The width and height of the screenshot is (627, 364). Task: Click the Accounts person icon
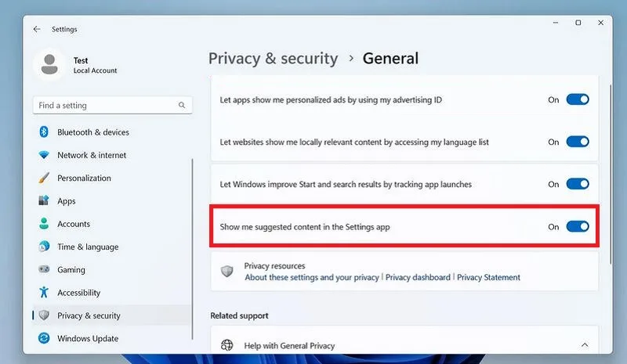[x=44, y=224]
